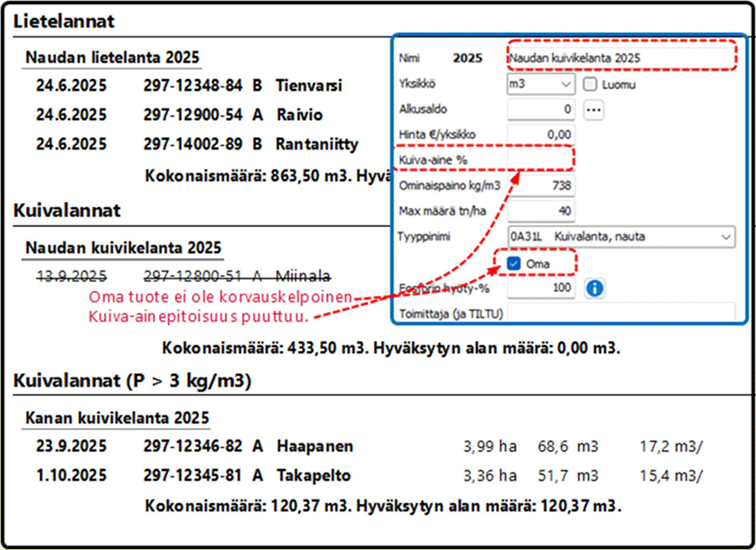Focus the empty Kuiva-aine % field
This screenshot has width=756, height=550.
541,160
